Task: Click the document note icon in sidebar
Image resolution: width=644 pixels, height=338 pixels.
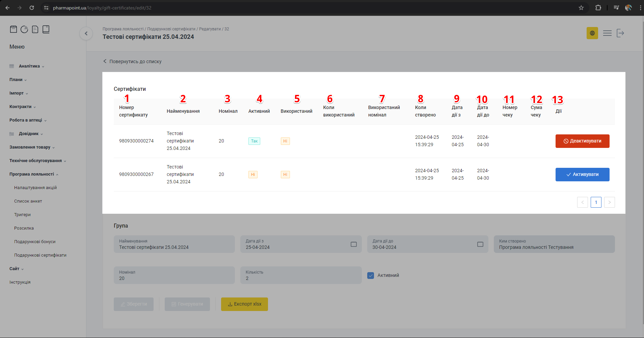Action: point(35,29)
